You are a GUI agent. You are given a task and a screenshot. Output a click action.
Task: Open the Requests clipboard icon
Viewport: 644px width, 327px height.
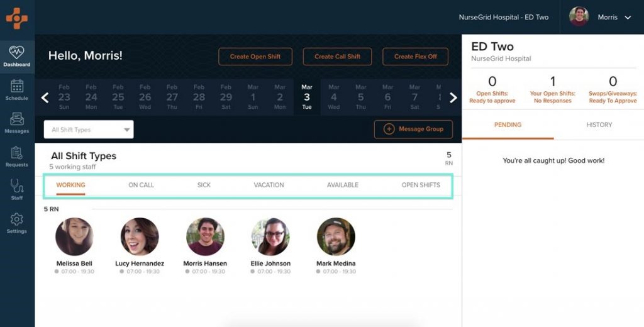[17, 153]
